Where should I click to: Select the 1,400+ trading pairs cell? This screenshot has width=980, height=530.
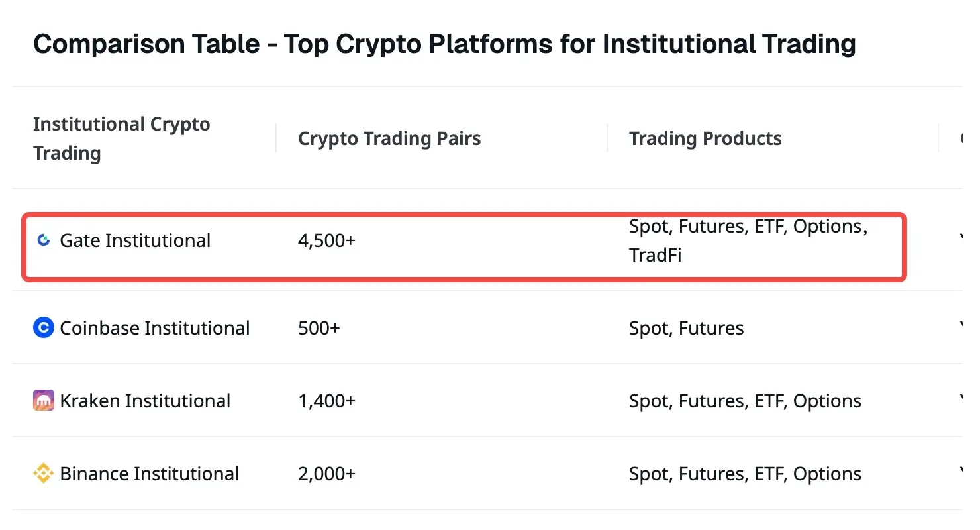tap(326, 401)
